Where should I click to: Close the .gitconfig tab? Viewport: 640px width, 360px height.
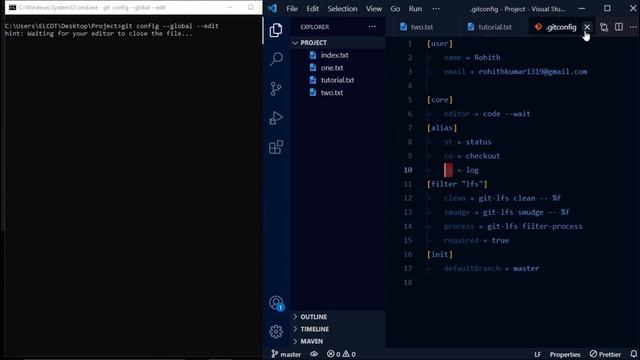(x=587, y=27)
